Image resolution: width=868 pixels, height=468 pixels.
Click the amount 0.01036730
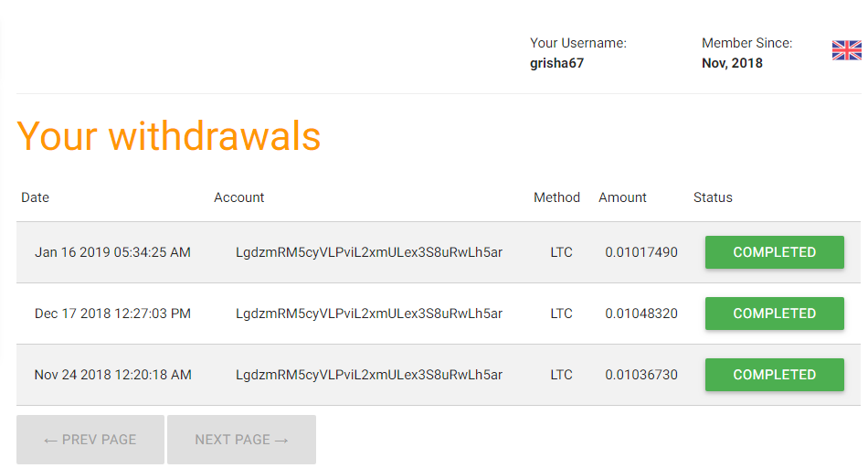[641, 375]
